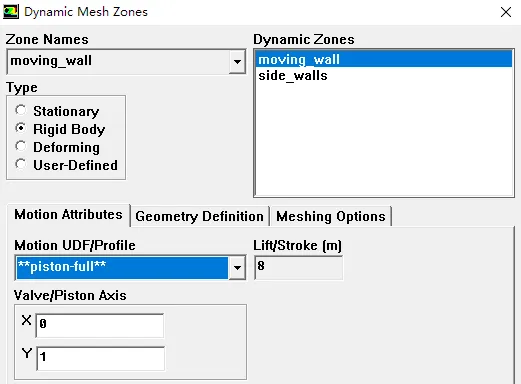Click the Valve/Piston Axis Y field
The height and width of the screenshot is (384, 521).
(100, 358)
